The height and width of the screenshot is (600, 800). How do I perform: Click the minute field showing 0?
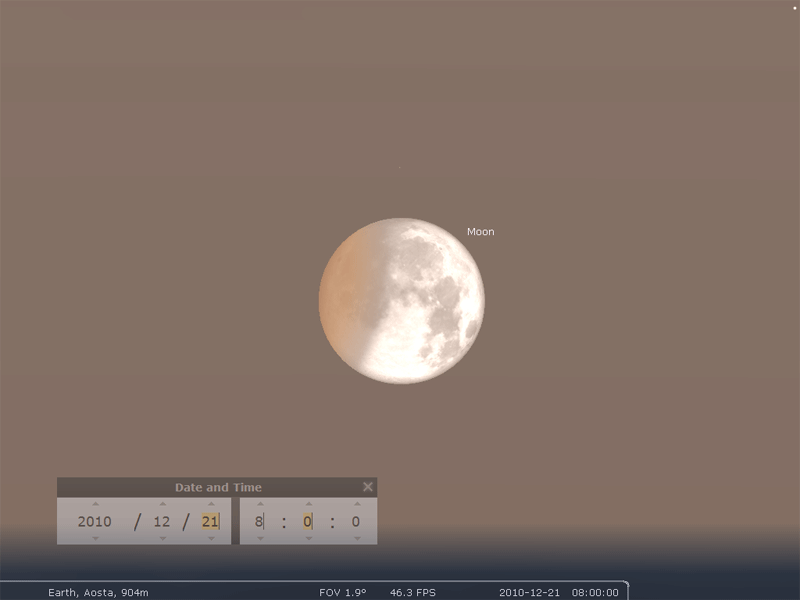[307, 521]
